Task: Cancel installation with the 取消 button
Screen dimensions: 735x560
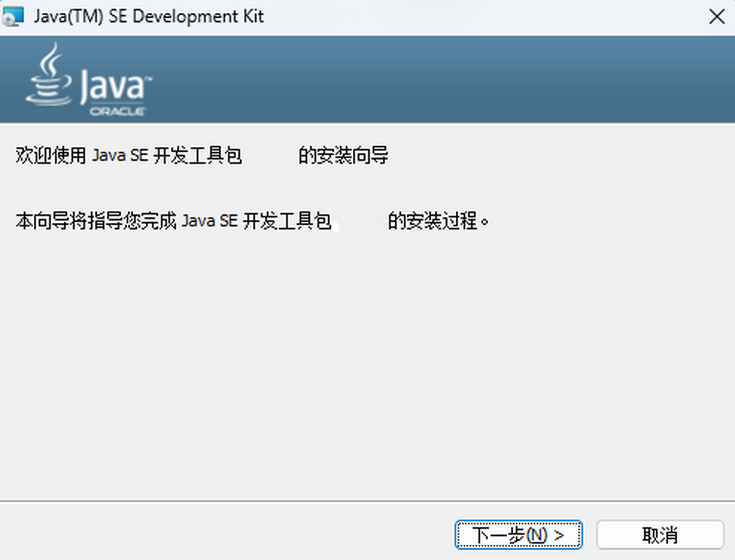Action: click(660, 536)
